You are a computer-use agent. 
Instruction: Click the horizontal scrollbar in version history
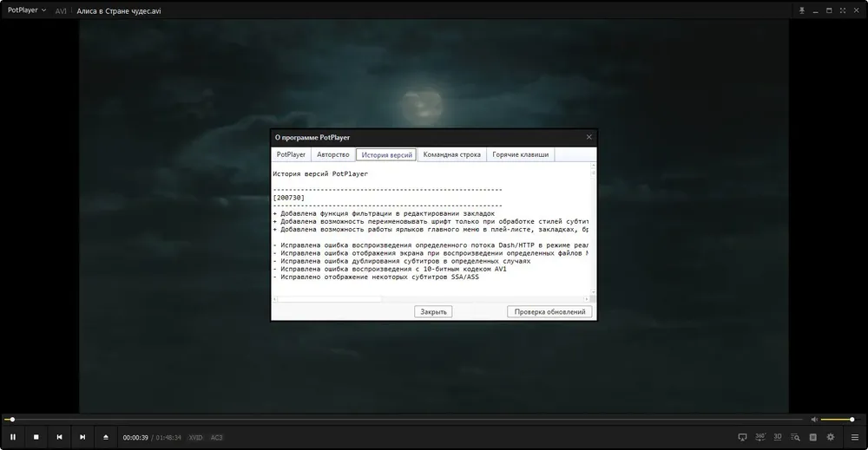point(329,299)
